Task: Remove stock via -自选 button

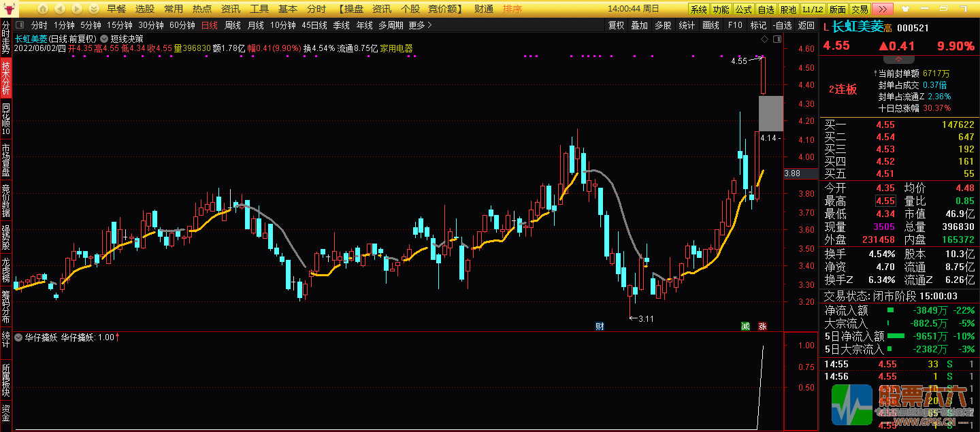Action: [x=783, y=25]
